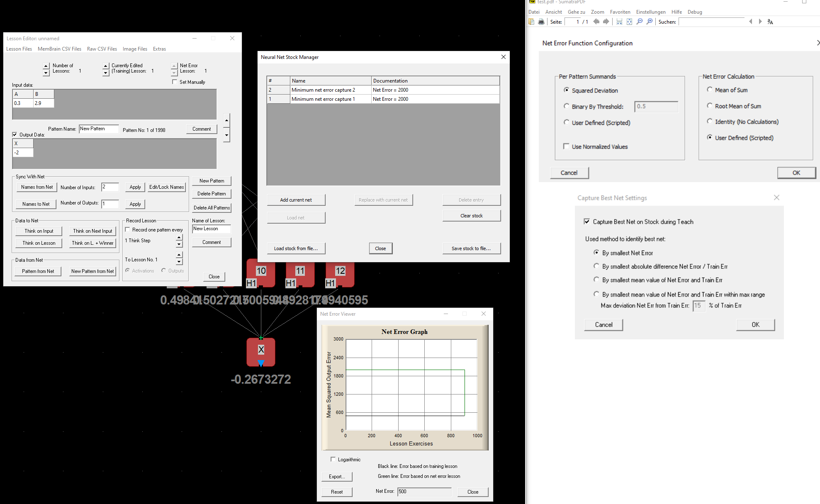Click the zoom in magnifier icon
This screenshot has width=820, height=504.
pyautogui.click(x=650, y=22)
